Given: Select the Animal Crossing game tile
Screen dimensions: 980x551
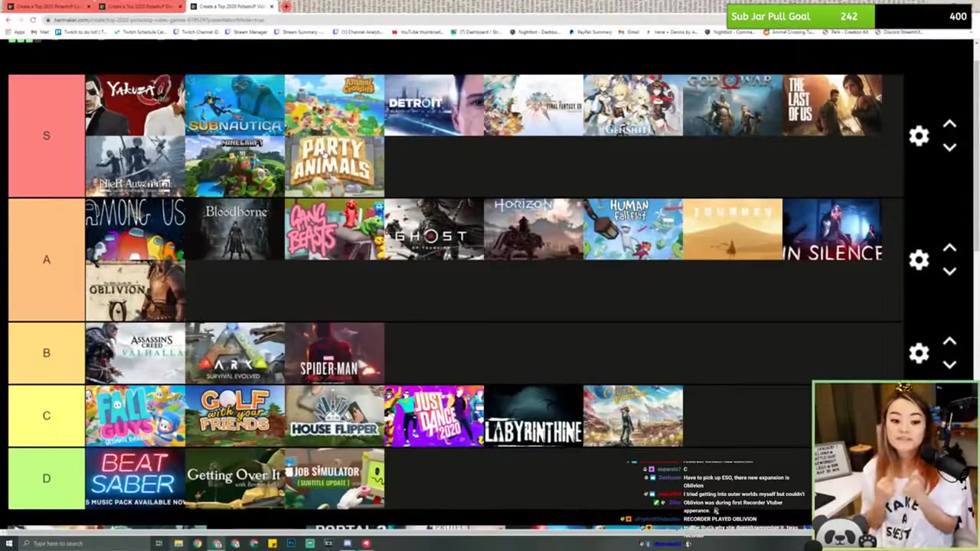Looking at the screenshot, I should click(335, 105).
